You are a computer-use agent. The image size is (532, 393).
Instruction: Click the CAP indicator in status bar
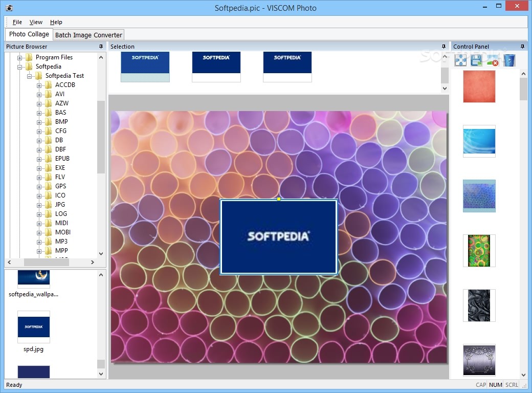pos(481,385)
